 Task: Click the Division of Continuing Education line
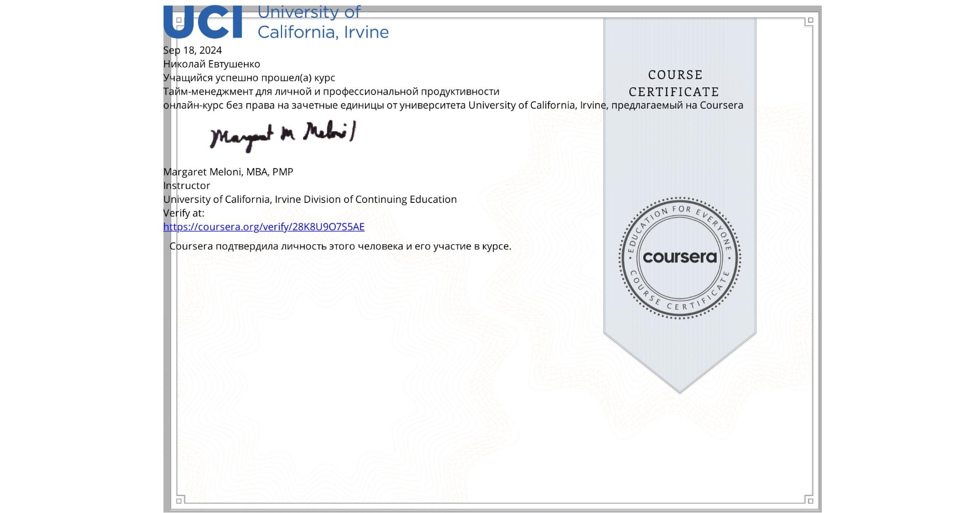310,200
